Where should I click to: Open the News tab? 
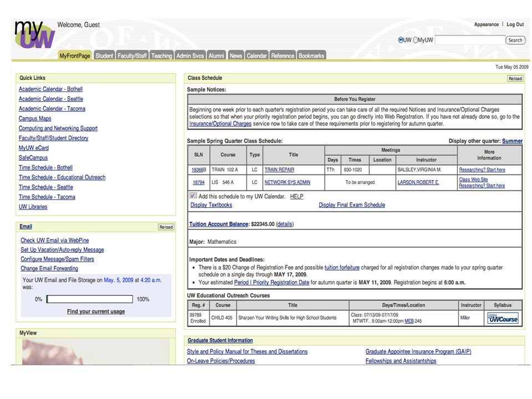(236, 55)
